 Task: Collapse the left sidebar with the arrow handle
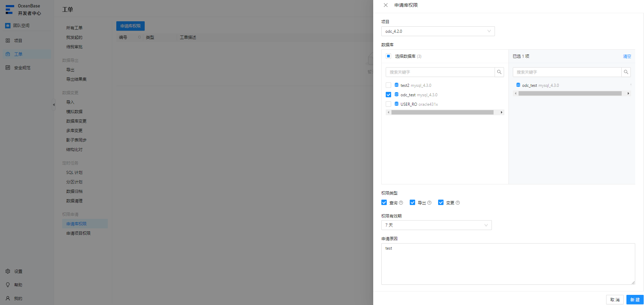pos(53,105)
